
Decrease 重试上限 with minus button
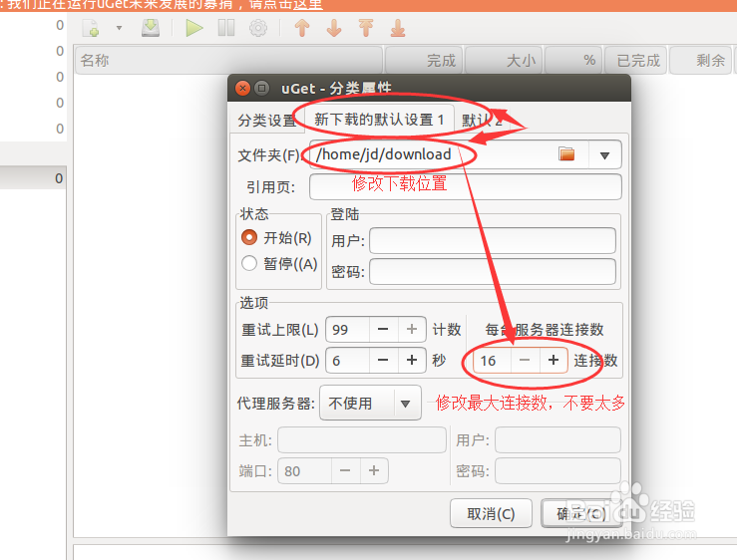pos(383,330)
